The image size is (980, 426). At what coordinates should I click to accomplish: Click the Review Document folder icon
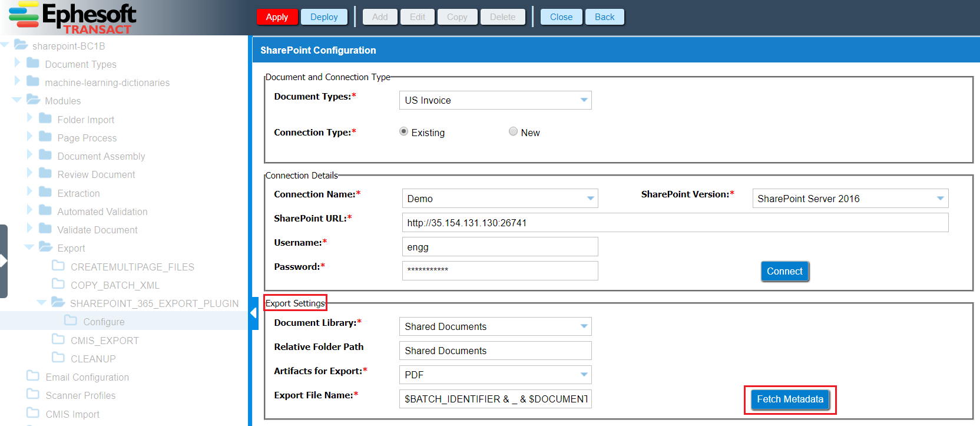(45, 173)
